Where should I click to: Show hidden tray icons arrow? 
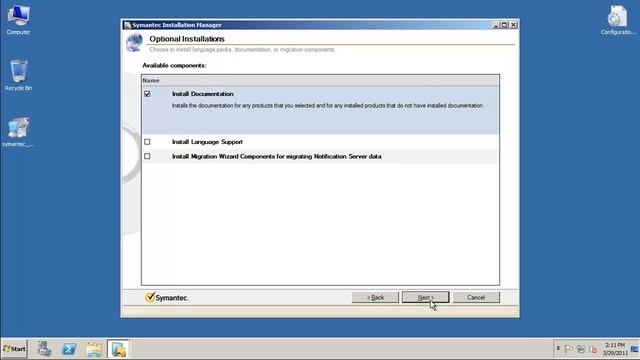tap(558, 349)
